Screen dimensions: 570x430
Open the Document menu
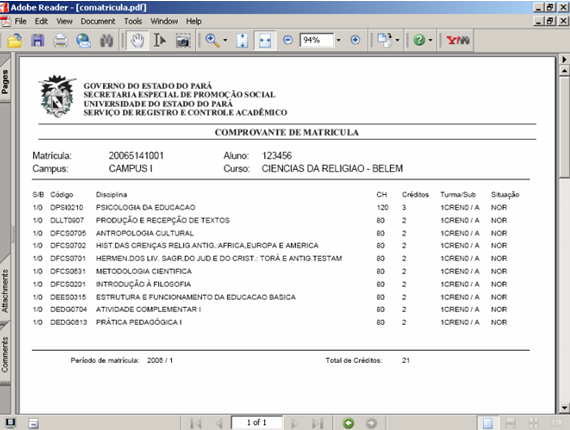(x=98, y=21)
